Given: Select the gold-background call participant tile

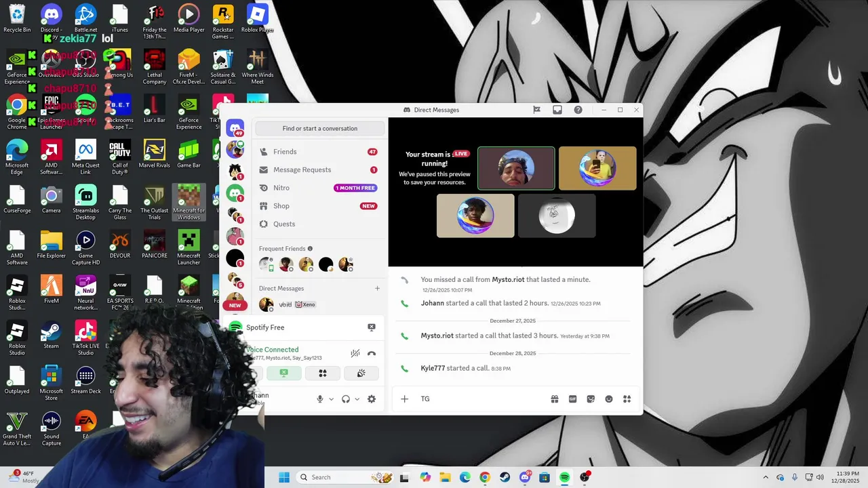Looking at the screenshot, I should click(x=597, y=168).
